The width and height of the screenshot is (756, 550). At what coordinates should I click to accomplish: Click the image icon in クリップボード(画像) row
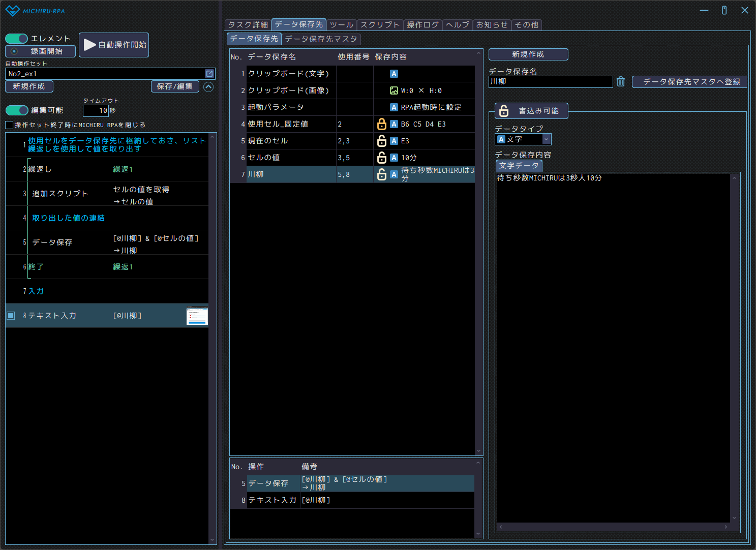pyautogui.click(x=394, y=90)
